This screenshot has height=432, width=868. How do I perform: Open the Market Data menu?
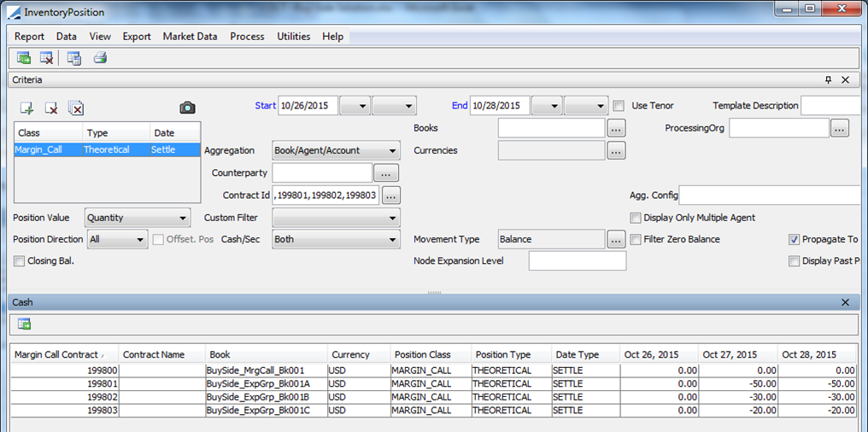190,37
